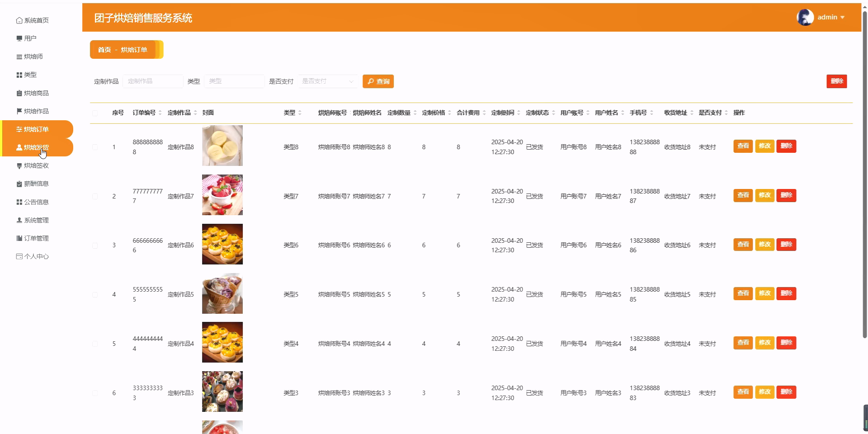The width and height of the screenshot is (868, 434).
Task: Check the row for order 7777777777
Action: (x=95, y=196)
